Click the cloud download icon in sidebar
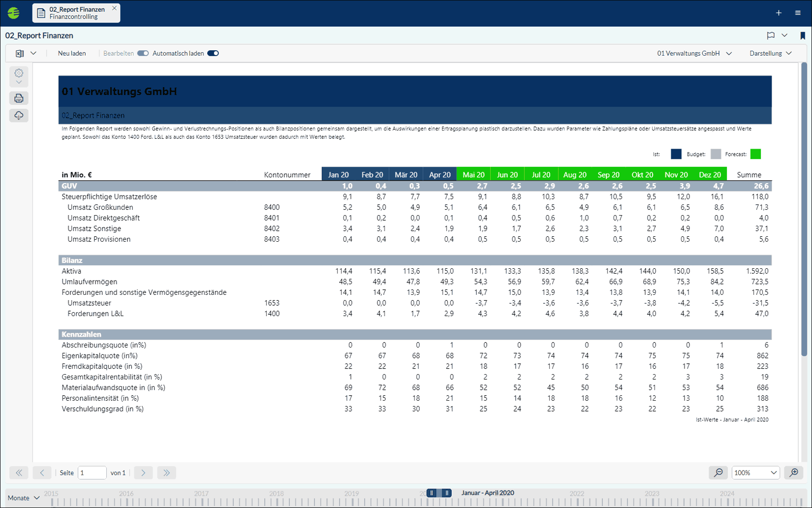The width and height of the screenshot is (812, 508). (x=19, y=116)
